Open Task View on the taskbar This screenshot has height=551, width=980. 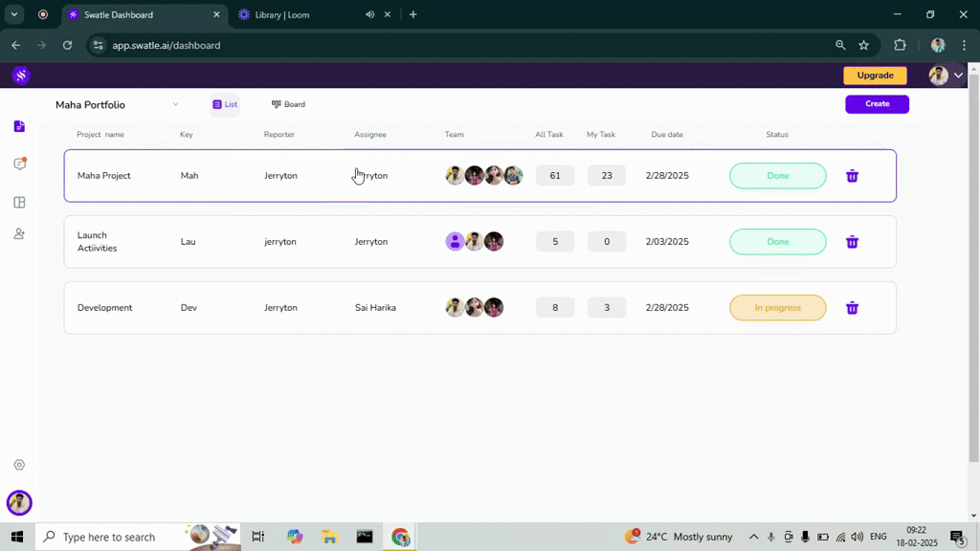[x=257, y=537]
